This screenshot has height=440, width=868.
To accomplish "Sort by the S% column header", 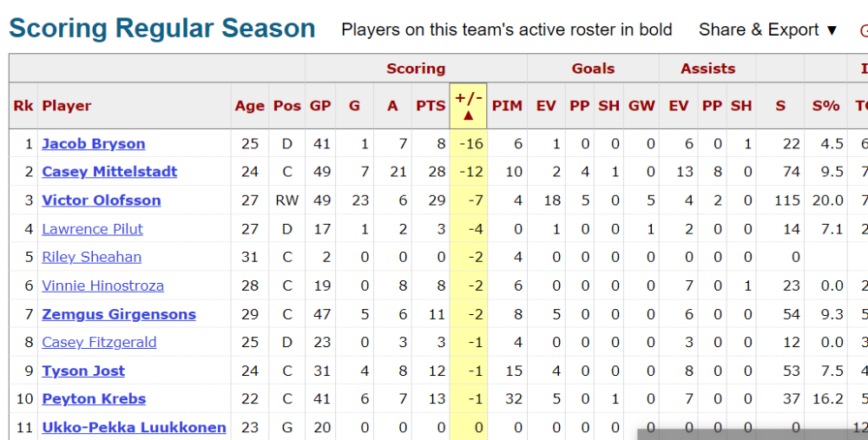I will (826, 106).
